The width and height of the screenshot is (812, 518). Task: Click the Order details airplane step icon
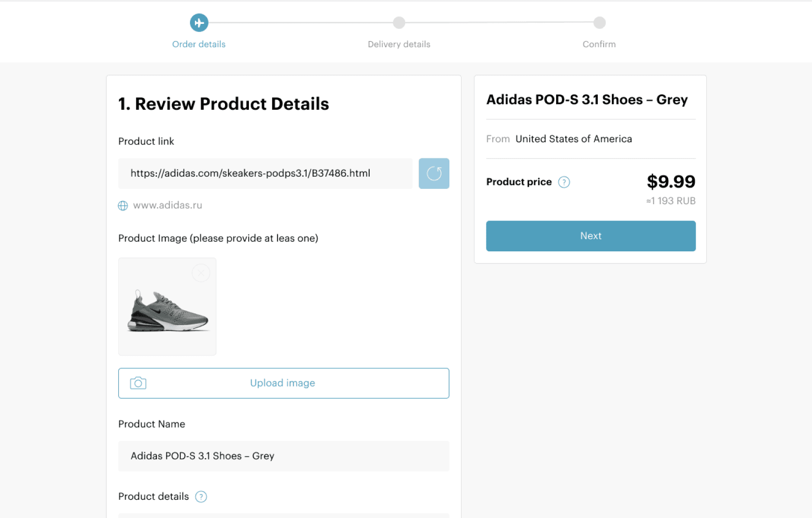199,23
